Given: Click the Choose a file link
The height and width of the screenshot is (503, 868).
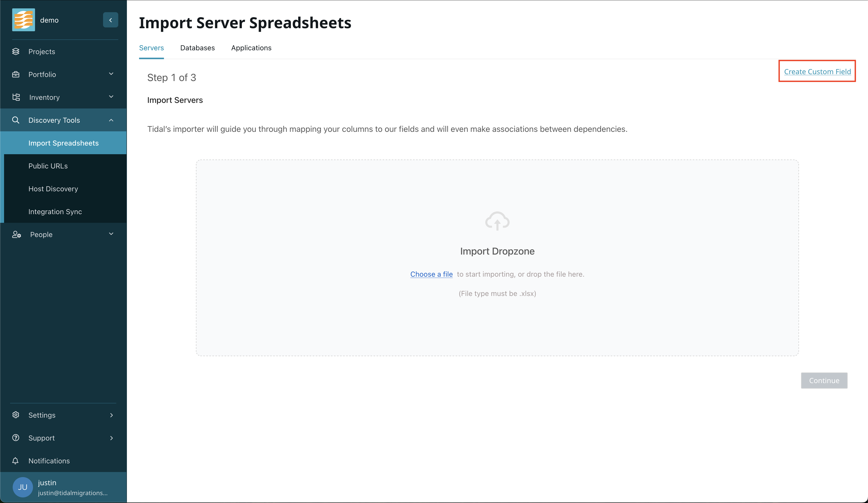Looking at the screenshot, I should [431, 274].
